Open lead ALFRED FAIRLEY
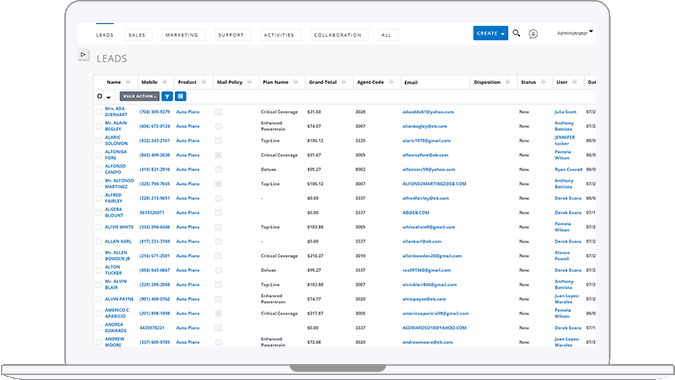The height and width of the screenshot is (380, 675). tap(114, 198)
